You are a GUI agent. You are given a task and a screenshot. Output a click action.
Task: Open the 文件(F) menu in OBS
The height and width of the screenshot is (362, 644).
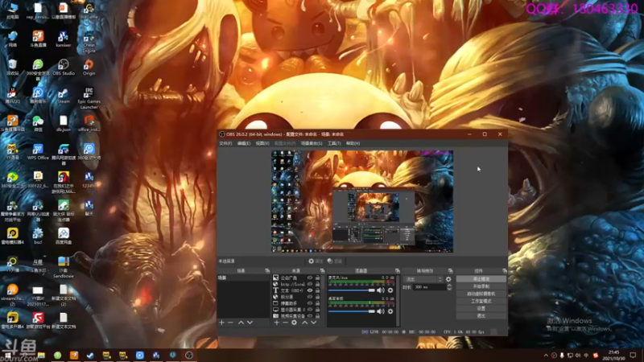pos(225,143)
